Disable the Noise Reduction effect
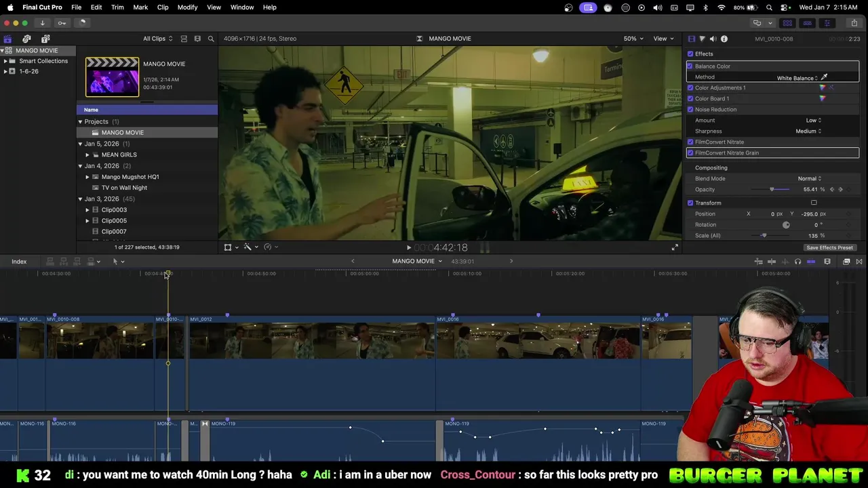The image size is (868, 488). (x=690, y=109)
